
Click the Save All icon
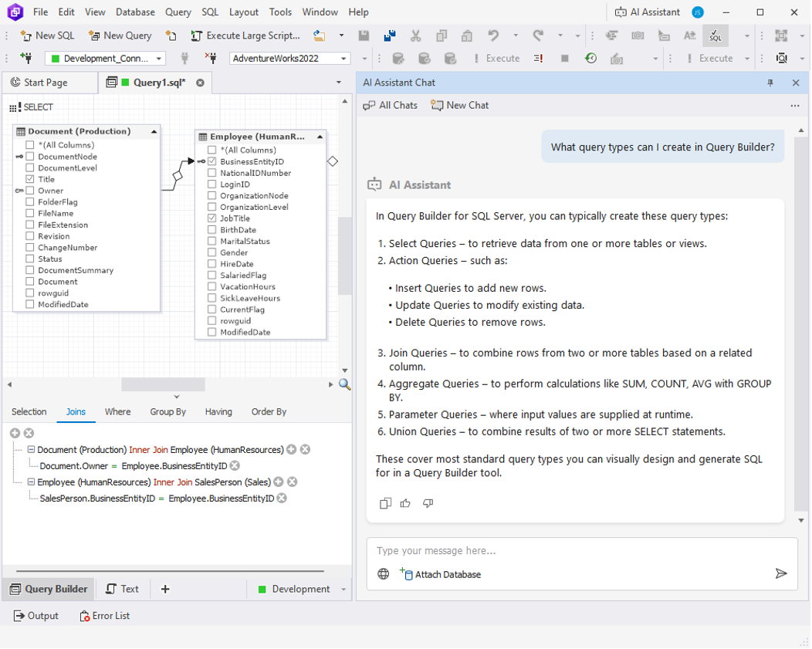click(x=390, y=35)
